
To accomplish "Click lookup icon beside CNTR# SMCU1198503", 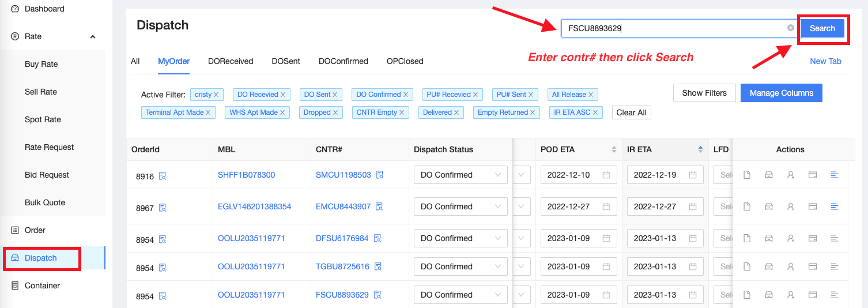I will point(380,175).
